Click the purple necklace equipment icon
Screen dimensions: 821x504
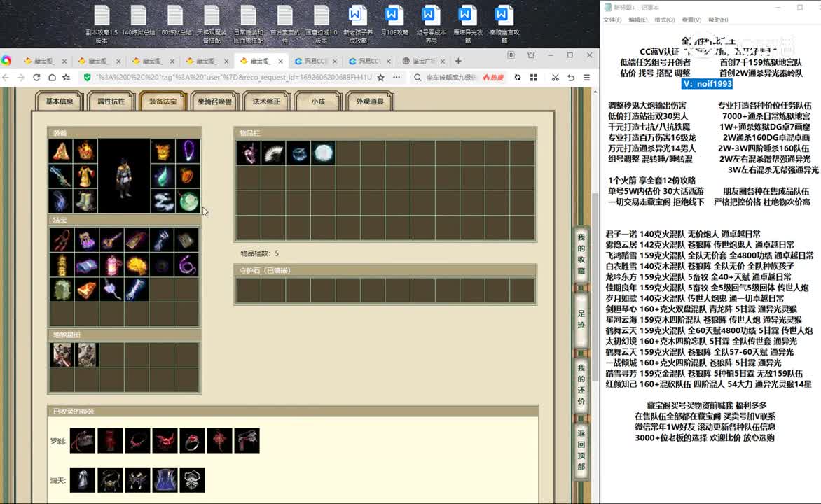(x=188, y=151)
